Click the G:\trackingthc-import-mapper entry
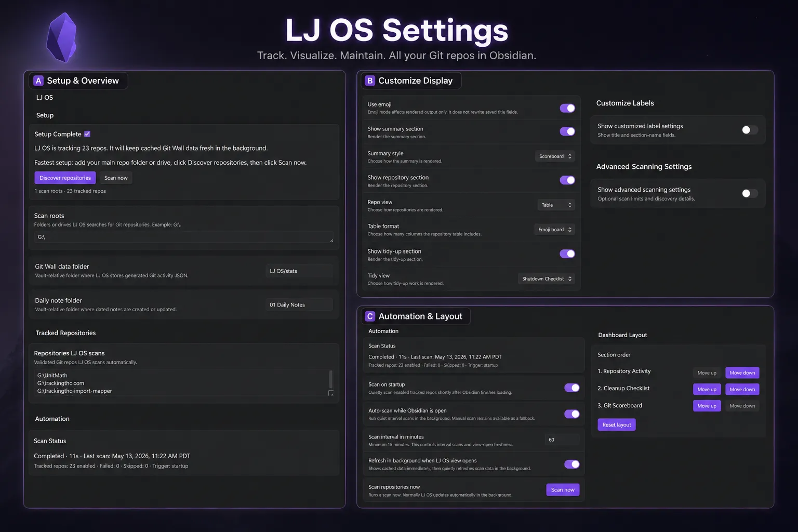Image resolution: width=798 pixels, height=532 pixels. point(74,391)
